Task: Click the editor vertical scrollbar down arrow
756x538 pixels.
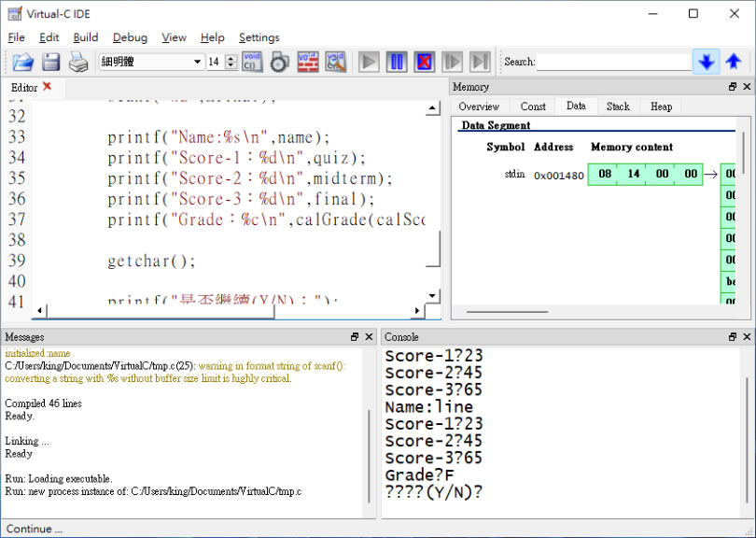Action: (x=432, y=296)
